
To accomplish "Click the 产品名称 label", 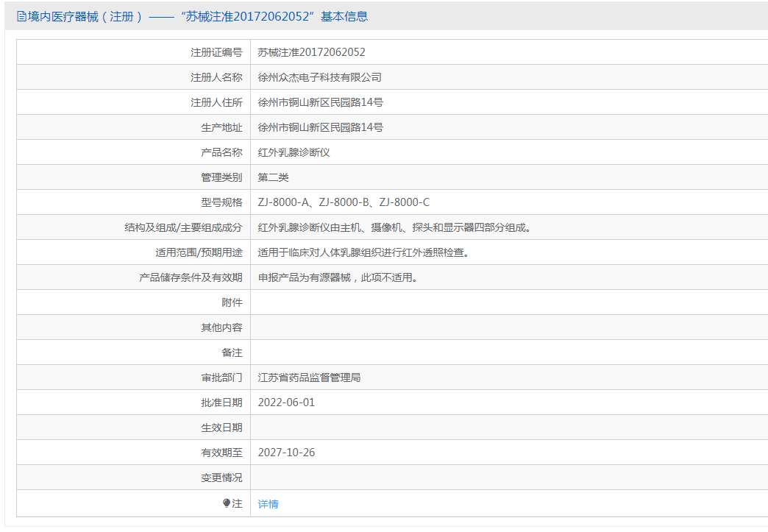I will pos(221,152).
